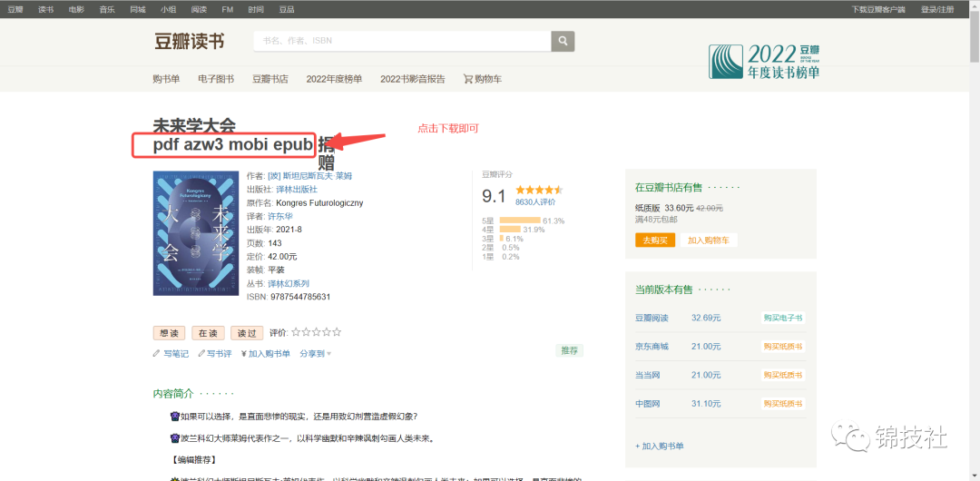This screenshot has width=980, height=481.
Task: Click the 写笔记 pencil link
Action: click(x=171, y=353)
